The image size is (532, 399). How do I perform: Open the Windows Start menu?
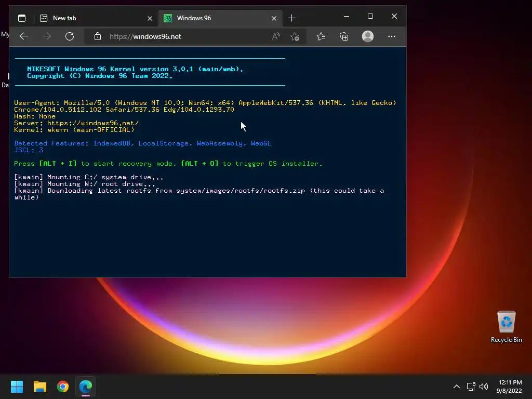17,387
